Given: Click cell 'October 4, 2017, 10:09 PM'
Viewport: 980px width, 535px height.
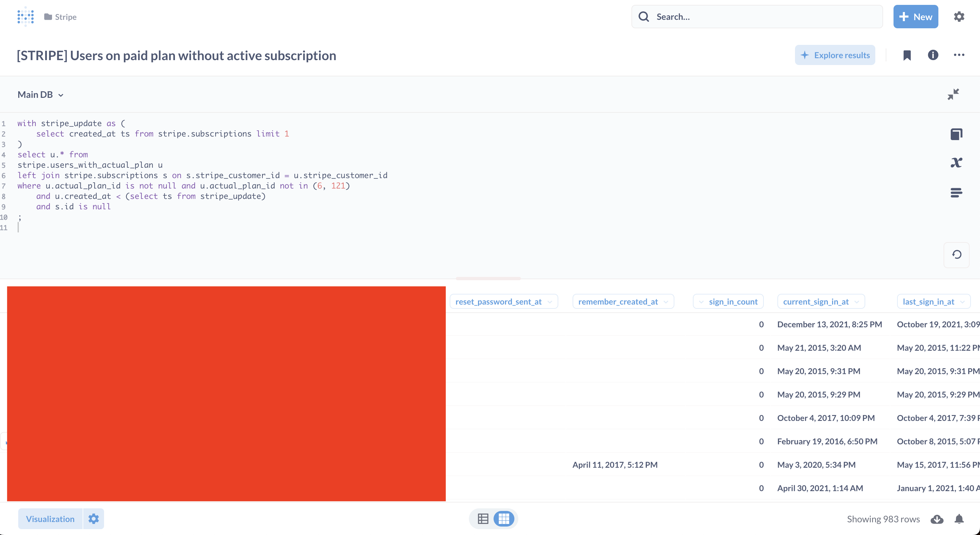Looking at the screenshot, I should [826, 418].
